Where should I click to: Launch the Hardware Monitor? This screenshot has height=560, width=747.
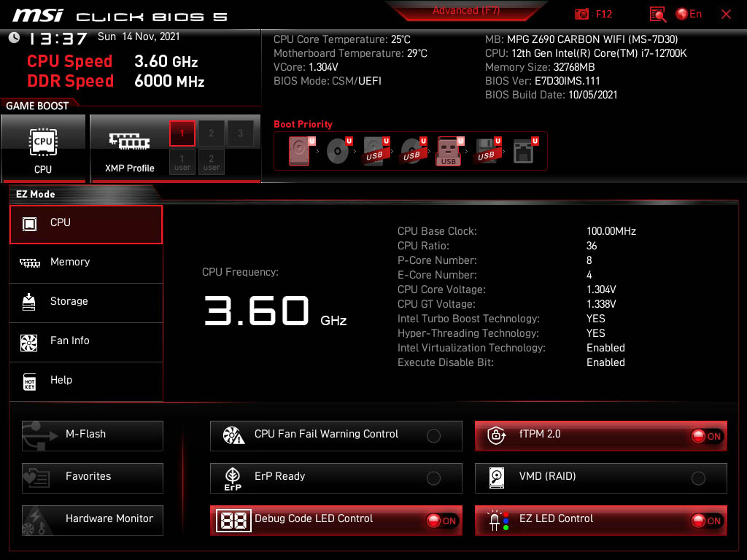point(93,519)
